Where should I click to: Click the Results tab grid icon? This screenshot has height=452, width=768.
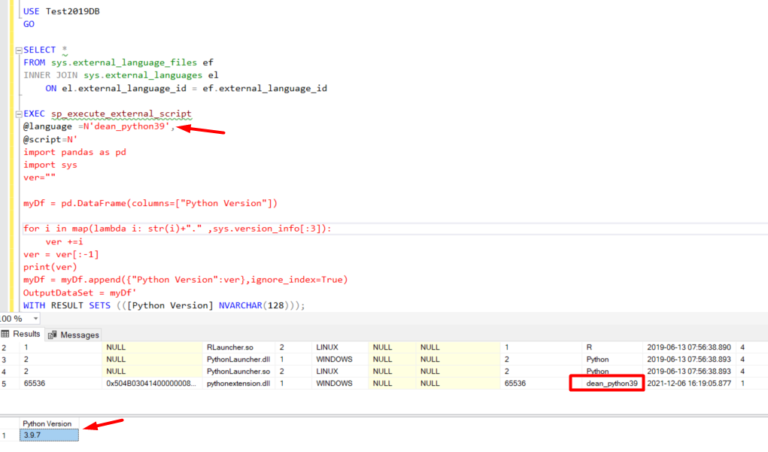7,334
